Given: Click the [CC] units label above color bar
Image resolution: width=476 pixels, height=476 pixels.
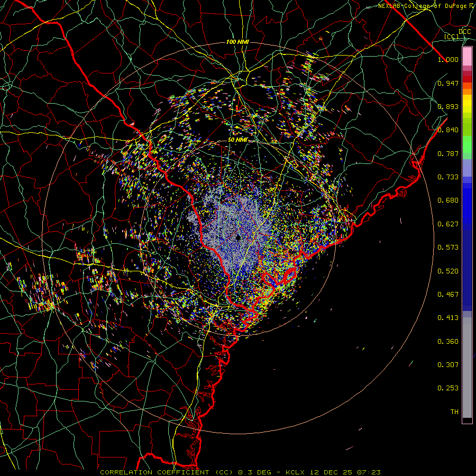Looking at the screenshot, I should coord(451,36).
